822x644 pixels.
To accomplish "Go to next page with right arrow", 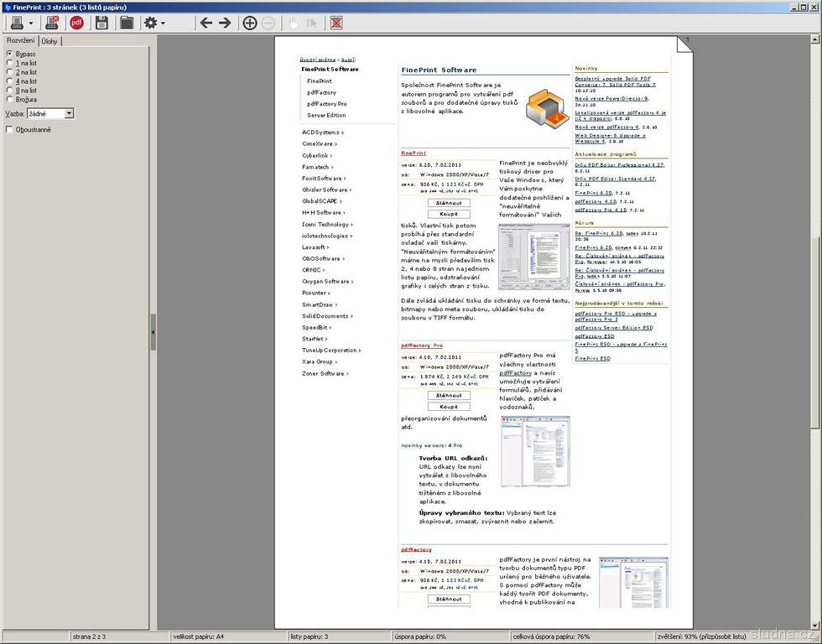I will tap(225, 23).
